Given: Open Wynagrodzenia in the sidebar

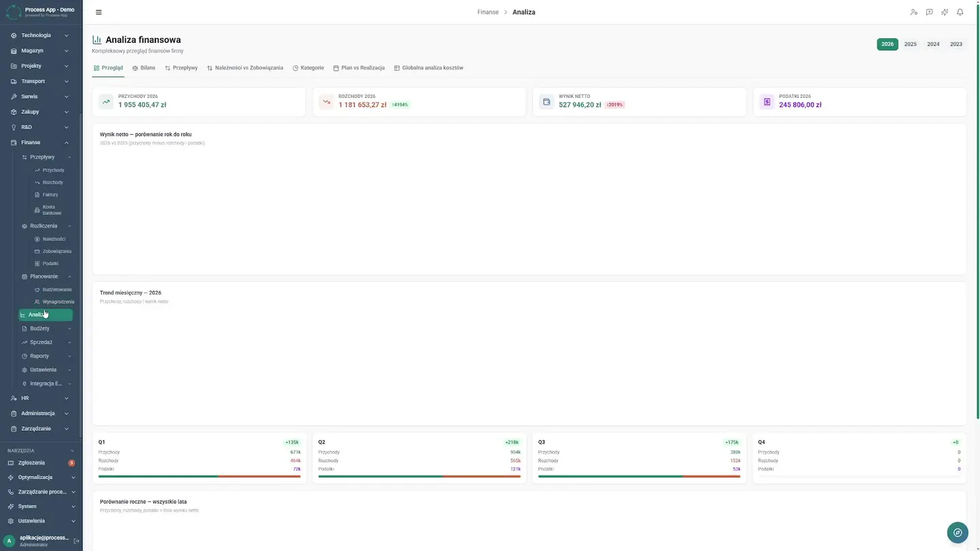Looking at the screenshot, I should pyautogui.click(x=54, y=302).
